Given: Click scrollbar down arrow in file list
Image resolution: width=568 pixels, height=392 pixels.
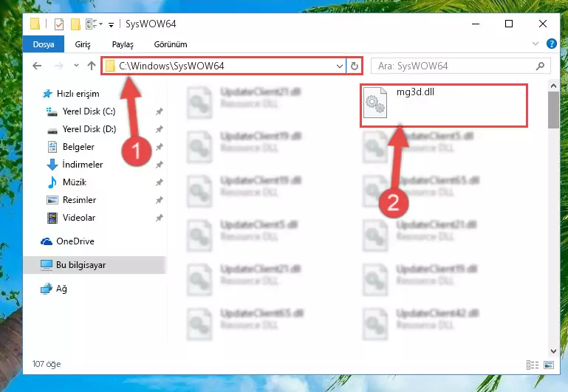Looking at the screenshot, I should [553, 351].
